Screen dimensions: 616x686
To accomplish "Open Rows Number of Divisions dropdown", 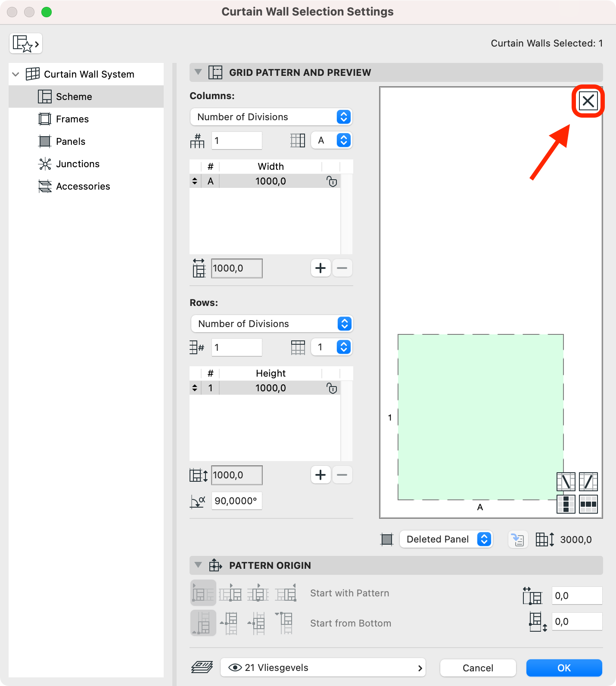I will click(272, 324).
